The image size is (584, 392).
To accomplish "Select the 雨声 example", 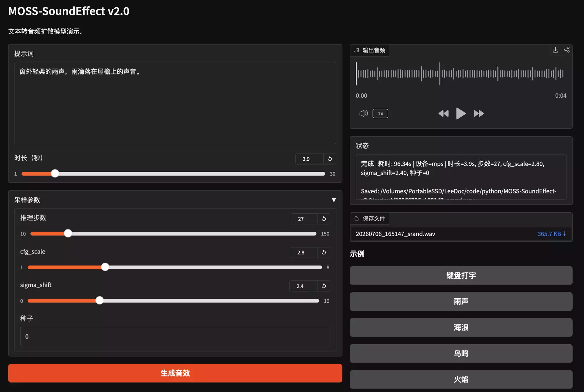I will point(461,301).
